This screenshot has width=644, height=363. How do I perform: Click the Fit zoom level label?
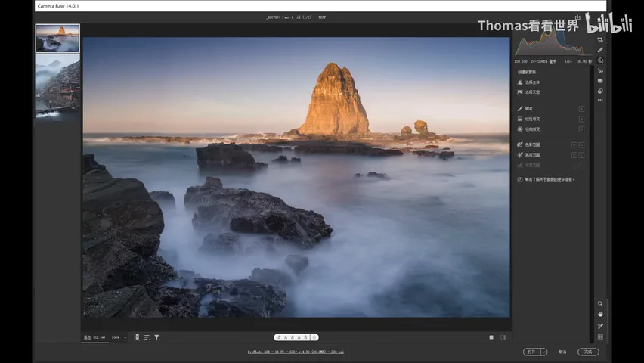tap(94, 337)
